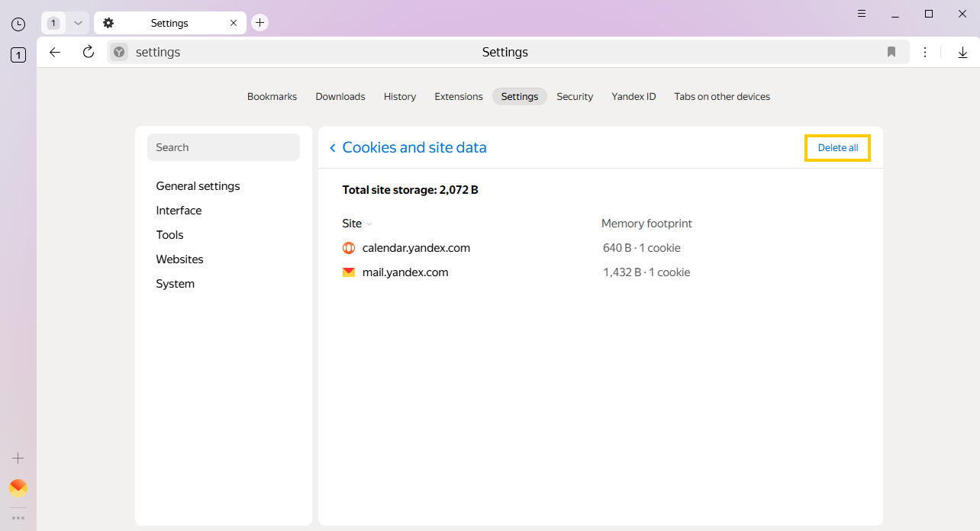Screen dimensions: 980x531
Task: Bookmark this page using bookmark icon
Action: (891, 52)
